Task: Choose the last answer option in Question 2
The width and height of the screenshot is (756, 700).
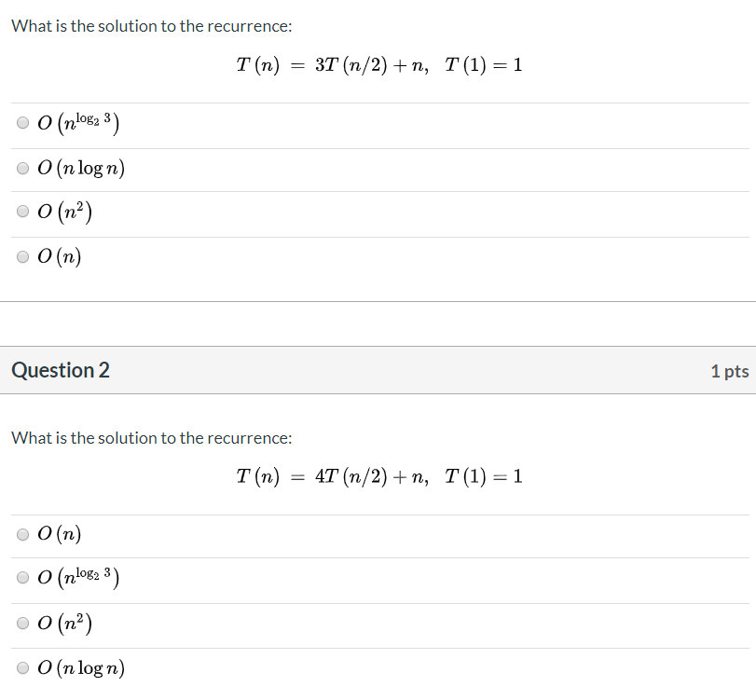Action: [x=22, y=667]
